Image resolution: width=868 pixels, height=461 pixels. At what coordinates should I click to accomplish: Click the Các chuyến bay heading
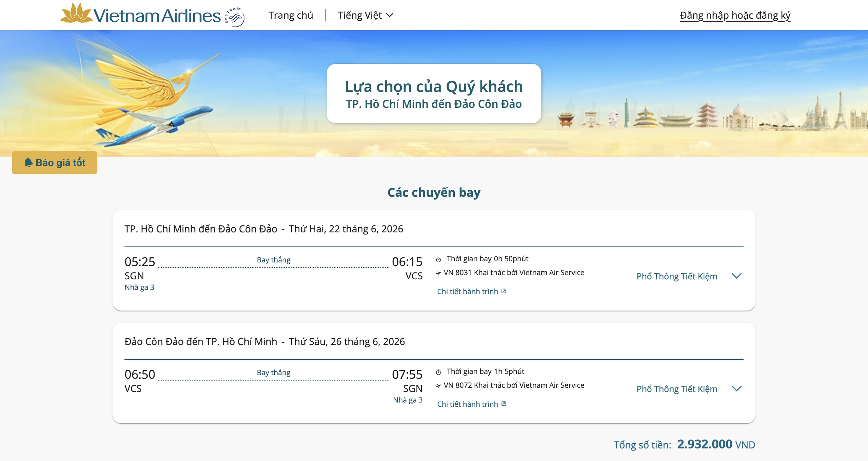[434, 192]
